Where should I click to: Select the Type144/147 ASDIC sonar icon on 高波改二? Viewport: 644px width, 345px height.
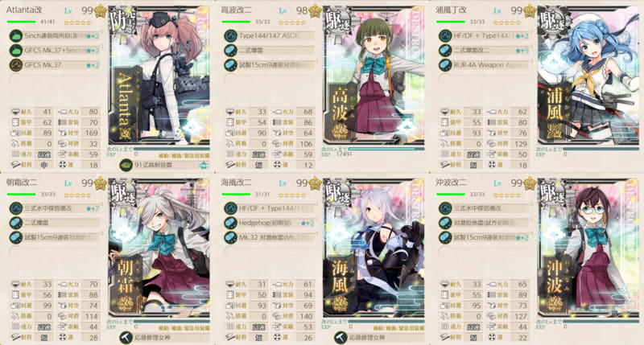tap(230, 36)
